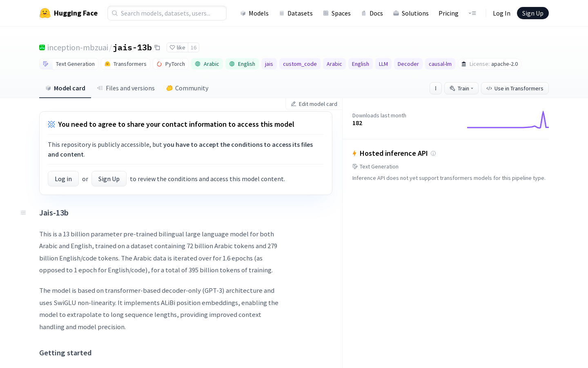The image size is (588, 368).
Task: Open table of contents hamburger icon
Action: click(x=23, y=213)
